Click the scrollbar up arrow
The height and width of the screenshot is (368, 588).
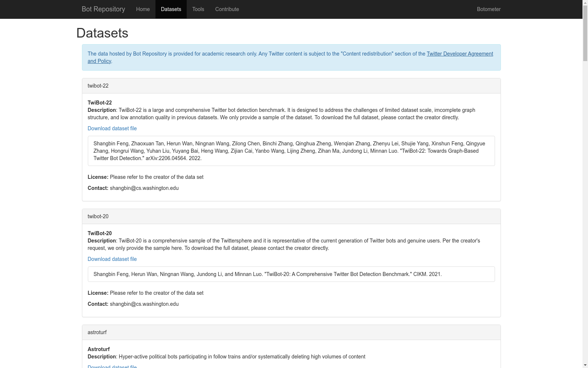(585, 3)
